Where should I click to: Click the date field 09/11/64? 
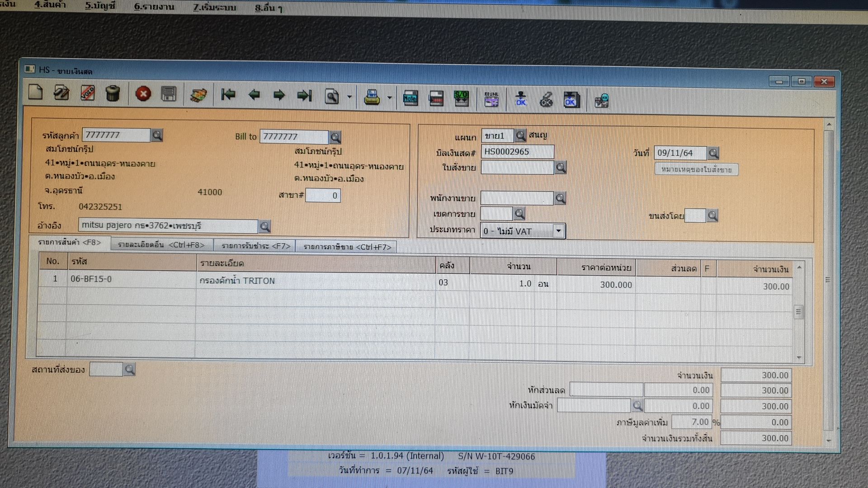coord(680,153)
